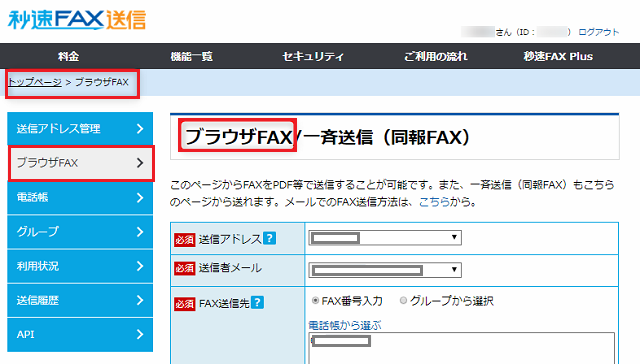This screenshot has width=640, height=364.
Task: Open 利用状況 in the sidebar
Action: (x=80, y=266)
